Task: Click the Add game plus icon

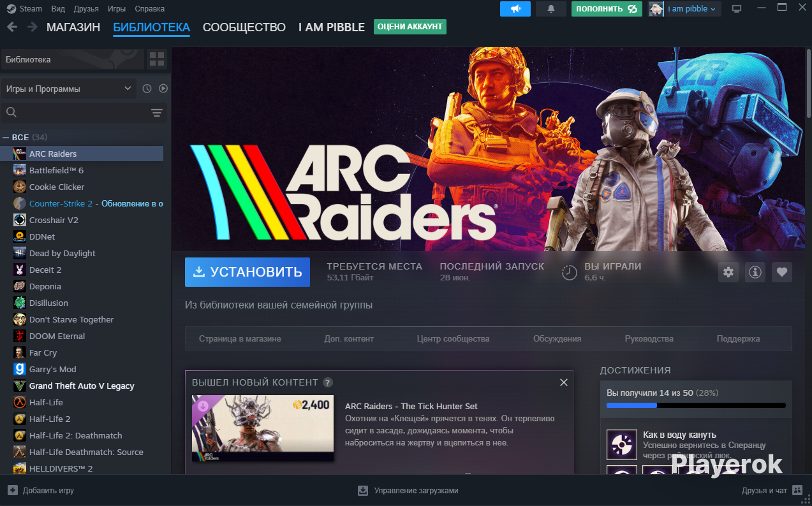Action: pyautogui.click(x=13, y=490)
